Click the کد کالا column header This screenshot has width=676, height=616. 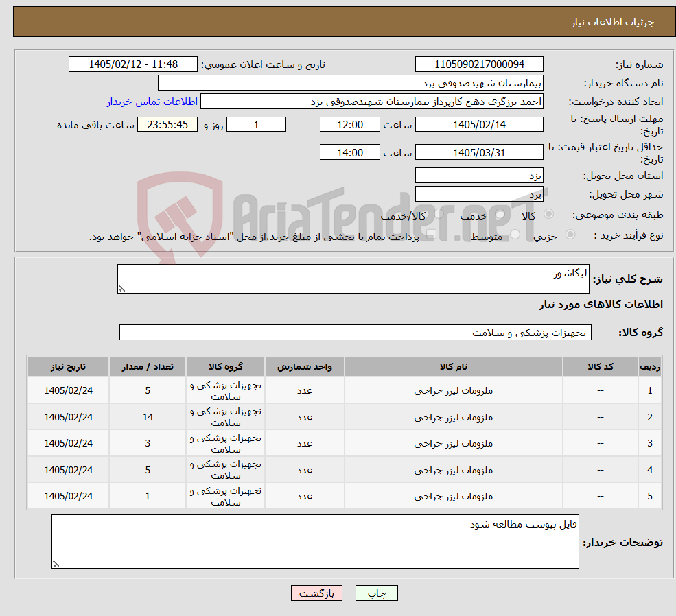click(600, 366)
